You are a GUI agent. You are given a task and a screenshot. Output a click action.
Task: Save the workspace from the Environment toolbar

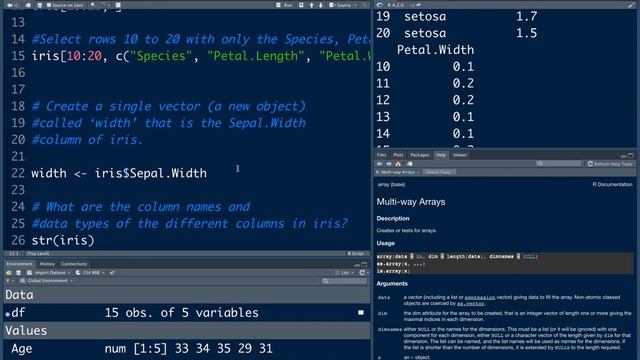pyautogui.click(x=18, y=273)
